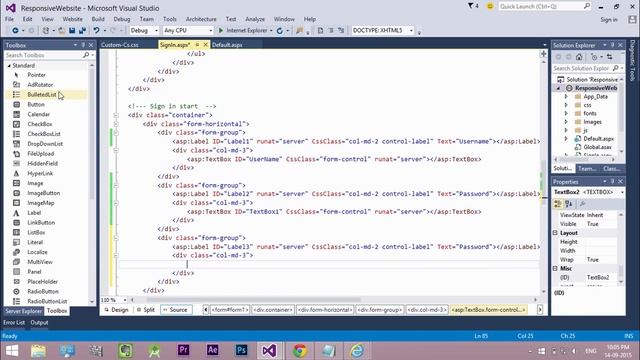
Task: Click Sync with Active Document icon
Action: 609,57
